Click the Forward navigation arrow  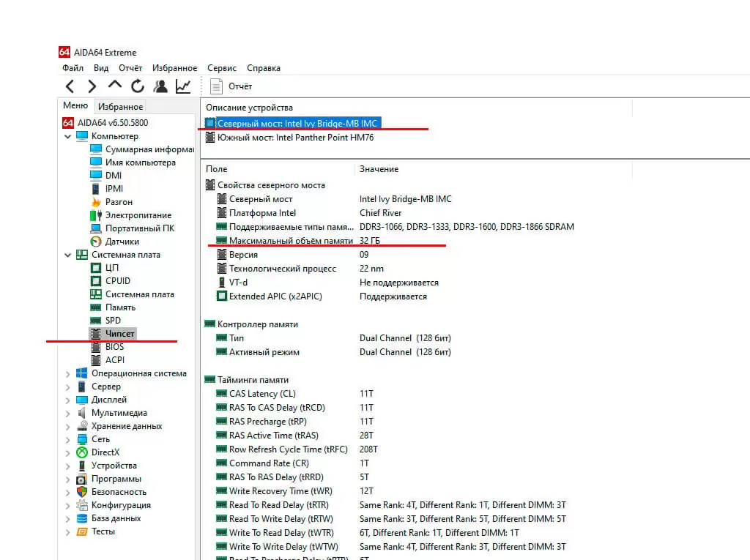92,86
